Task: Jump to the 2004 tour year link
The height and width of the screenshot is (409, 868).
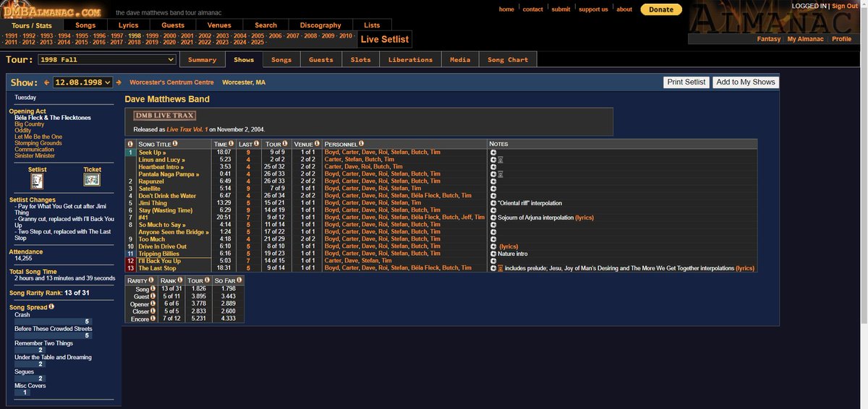Action: point(240,35)
